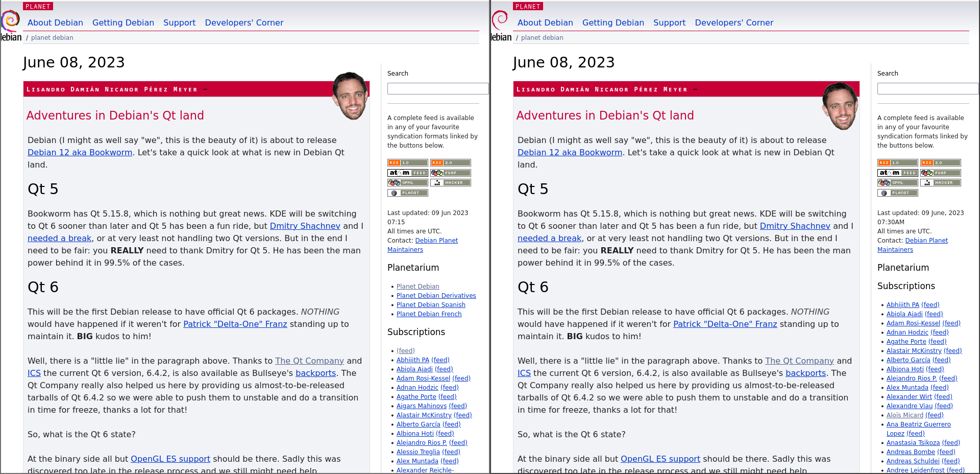Click the Search input field in right page
Viewport: 980px width, 474px height.
[927, 88]
